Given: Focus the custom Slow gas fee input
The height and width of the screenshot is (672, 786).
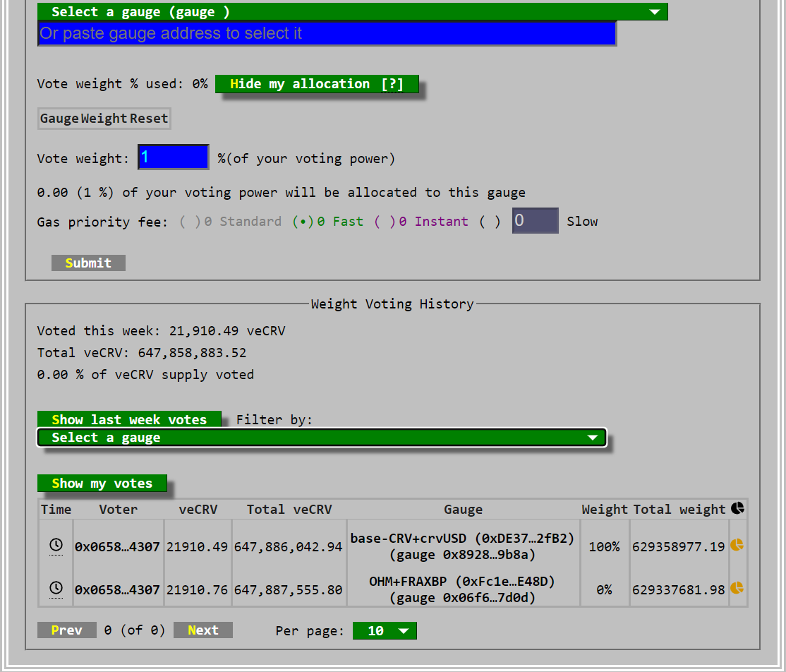Looking at the screenshot, I should click(x=535, y=221).
